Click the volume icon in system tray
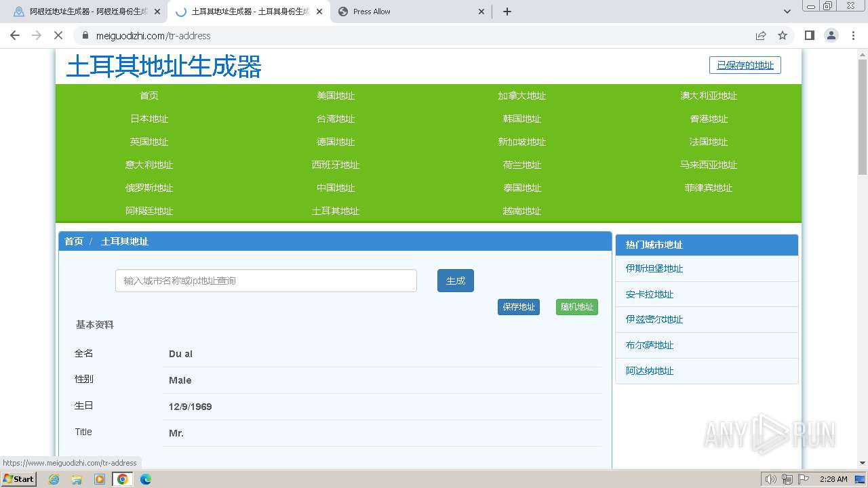The width and height of the screenshot is (868, 488). [770, 479]
